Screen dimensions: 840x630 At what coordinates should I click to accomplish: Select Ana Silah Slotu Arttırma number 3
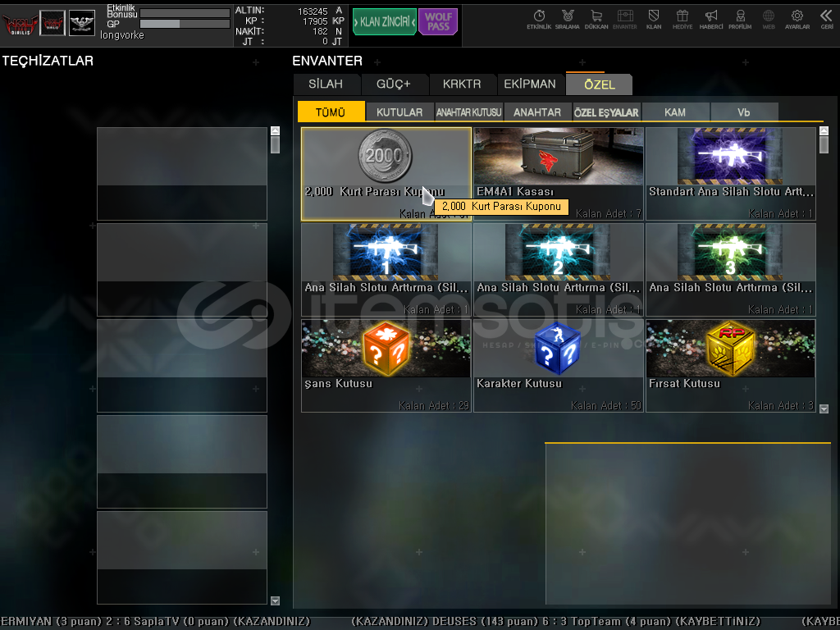(731, 269)
